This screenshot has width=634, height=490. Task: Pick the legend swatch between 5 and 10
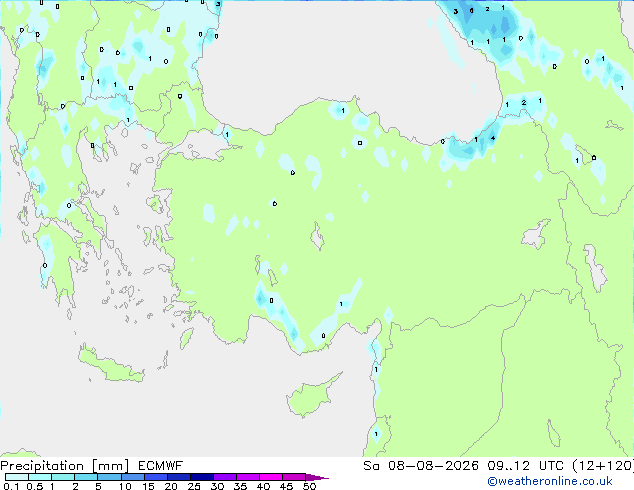[x=110, y=477]
